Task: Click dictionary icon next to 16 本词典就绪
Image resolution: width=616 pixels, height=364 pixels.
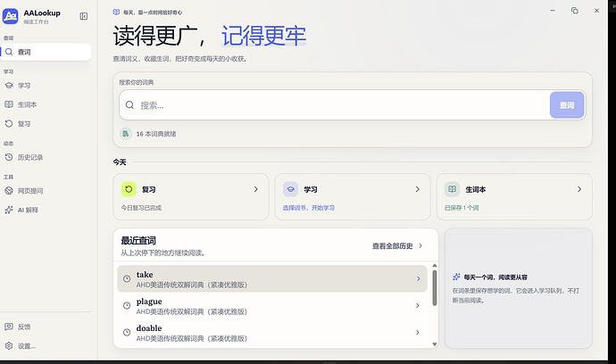Action: point(125,134)
